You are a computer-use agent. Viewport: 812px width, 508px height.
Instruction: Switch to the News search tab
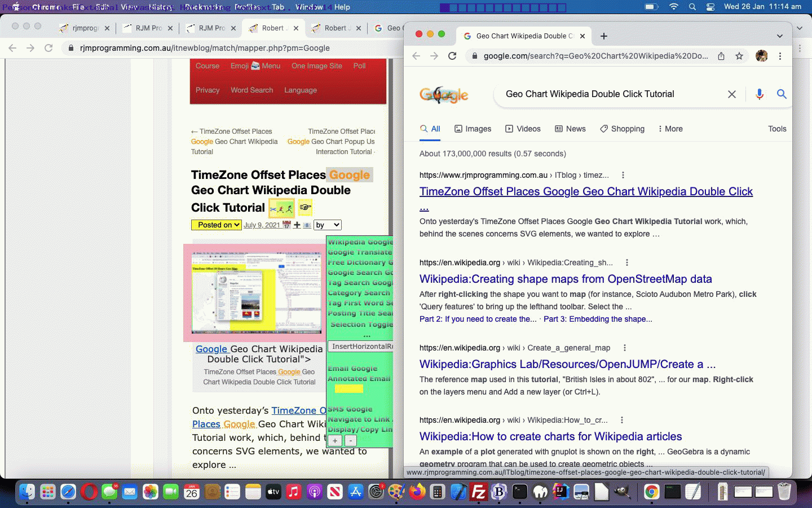(570, 129)
